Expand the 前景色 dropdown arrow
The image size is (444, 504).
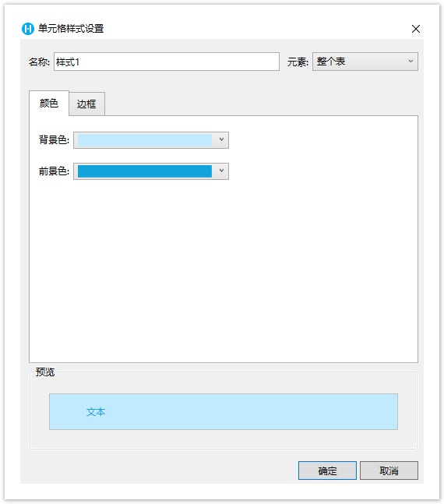(221, 171)
